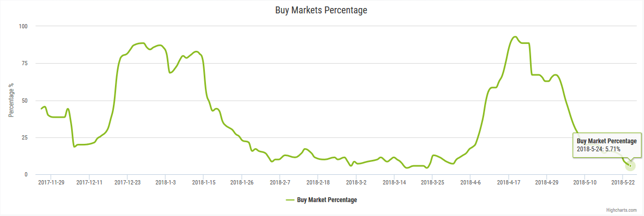Image resolution: width=644 pixels, height=216 pixels.
Task: Click the 2018-5-22 date tick label
Action: coord(623,182)
